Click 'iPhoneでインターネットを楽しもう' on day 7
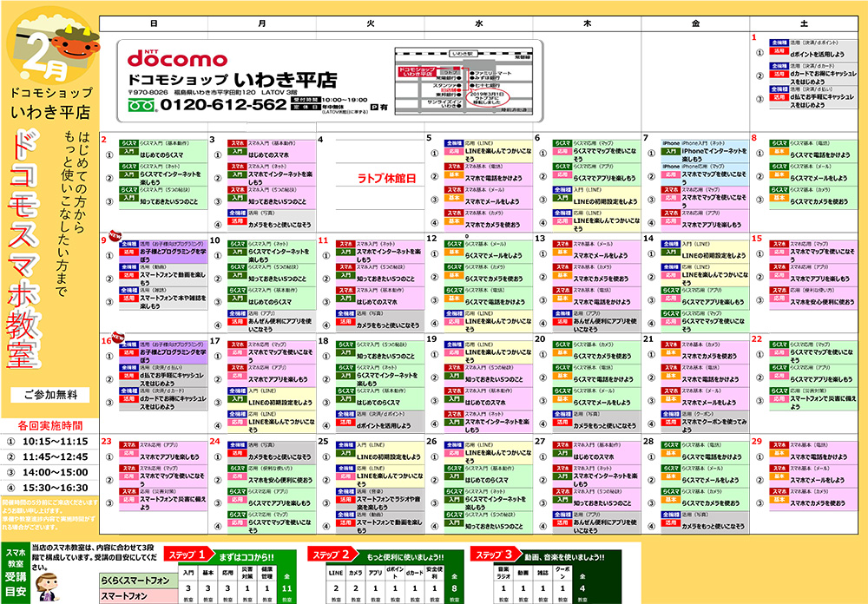This screenshot has width=868, height=604. [714, 155]
